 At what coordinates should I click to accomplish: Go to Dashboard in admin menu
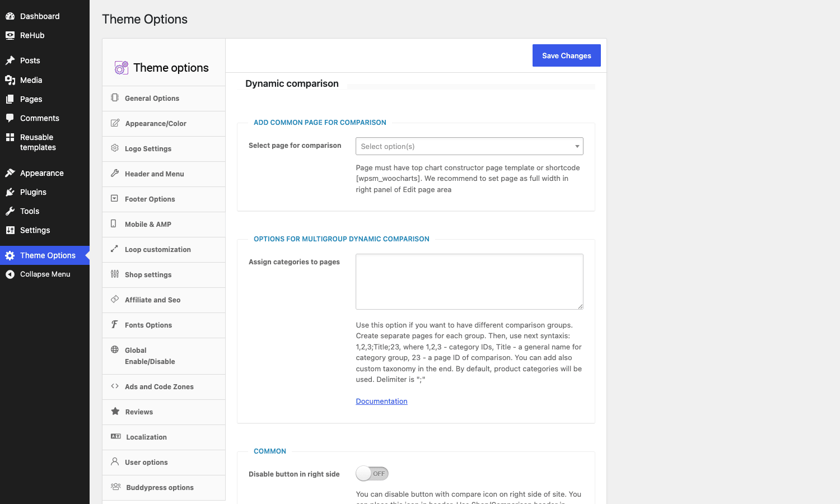coord(45,16)
